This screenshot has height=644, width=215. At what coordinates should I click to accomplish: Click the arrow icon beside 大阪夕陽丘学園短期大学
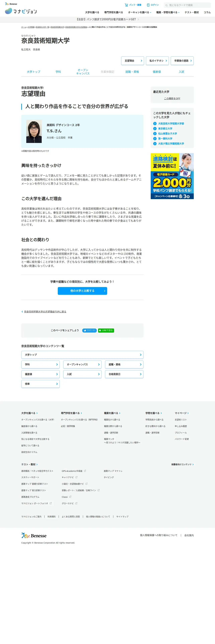pos(155,143)
